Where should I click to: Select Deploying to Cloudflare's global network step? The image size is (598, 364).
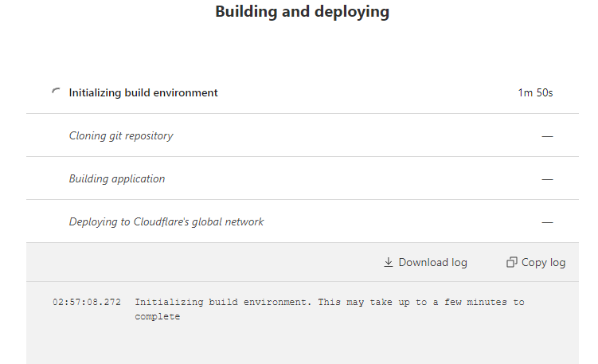pyautogui.click(x=166, y=221)
